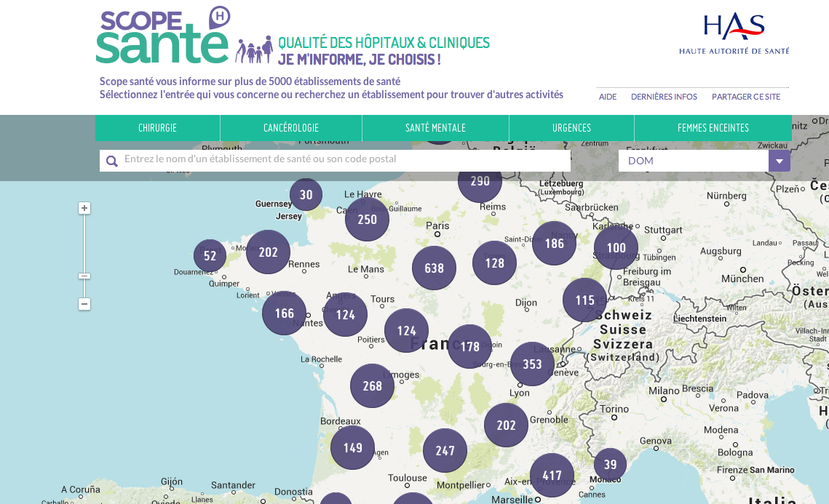Image resolution: width=829 pixels, height=504 pixels.
Task: Open the Chirurgie menu tab
Action: tap(157, 128)
